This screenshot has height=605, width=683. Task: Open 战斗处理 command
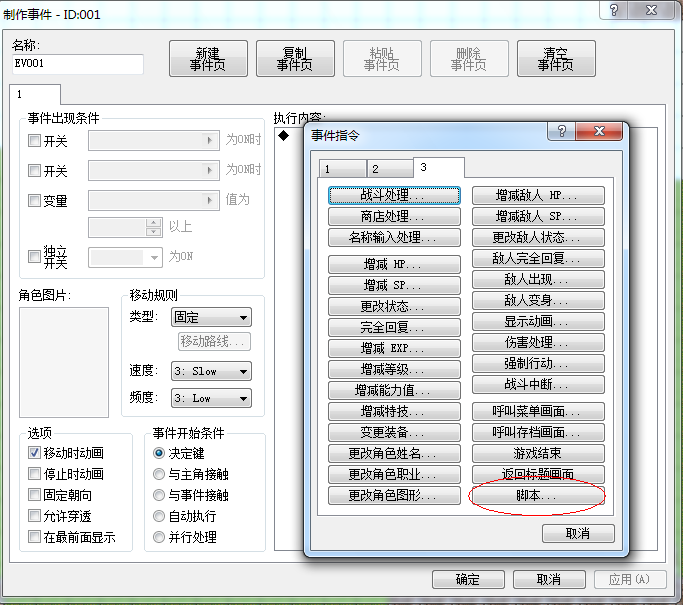point(394,195)
